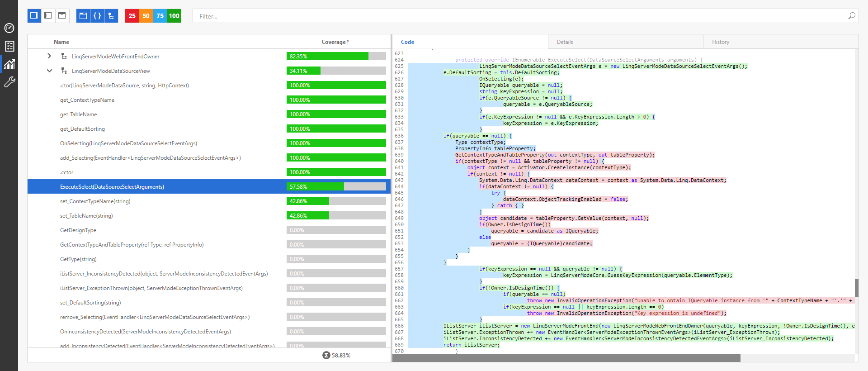
Task: Switch to the Details tab
Action: point(565,42)
